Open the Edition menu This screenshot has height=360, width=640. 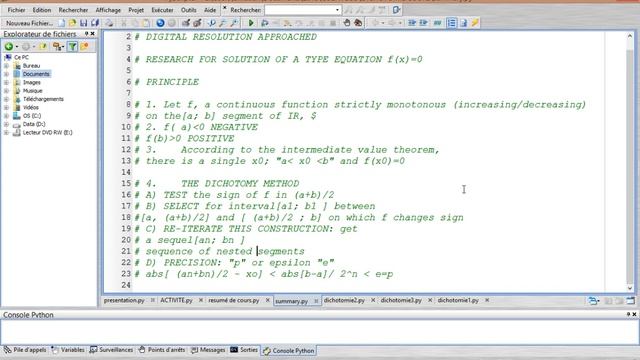tap(42, 10)
